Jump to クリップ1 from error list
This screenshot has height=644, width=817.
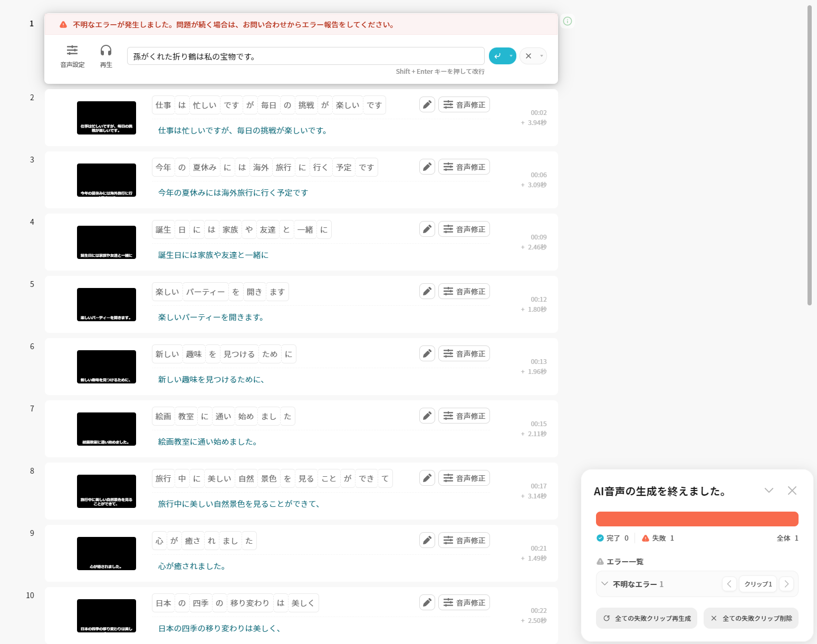[x=758, y=584]
